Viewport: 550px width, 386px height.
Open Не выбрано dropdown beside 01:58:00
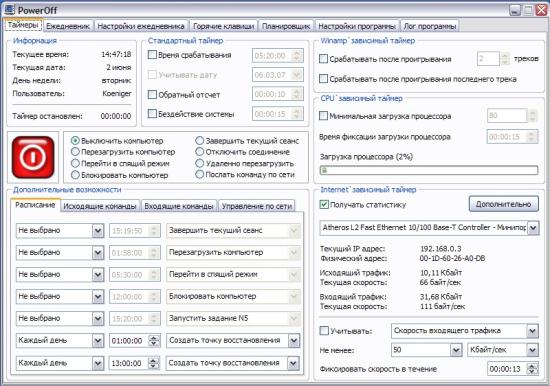pyautogui.click(x=98, y=253)
